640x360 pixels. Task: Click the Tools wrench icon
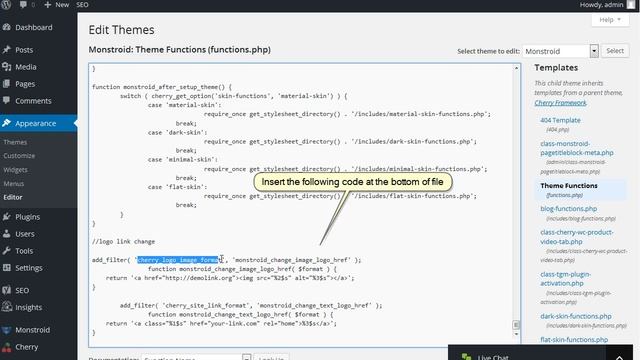(6, 251)
